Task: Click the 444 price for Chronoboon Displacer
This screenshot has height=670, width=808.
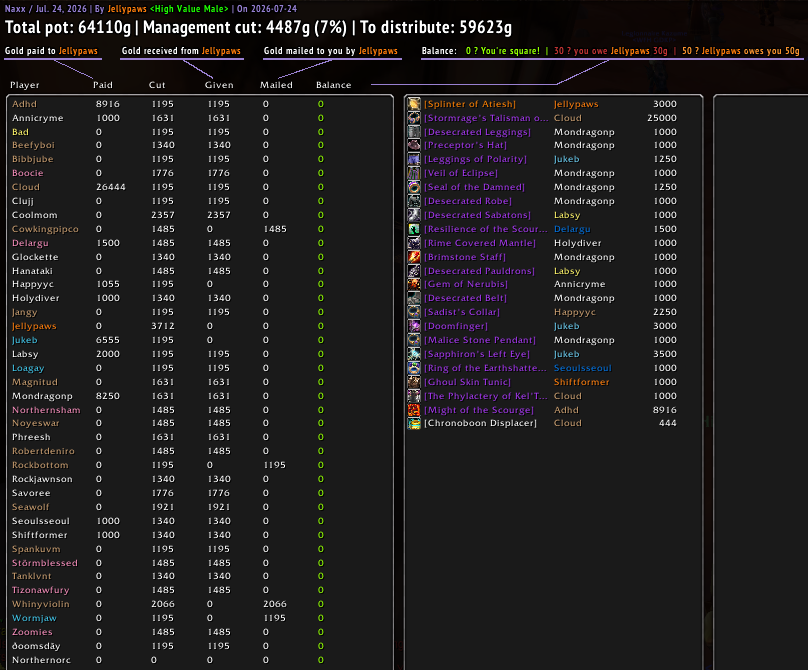Action: (668, 423)
